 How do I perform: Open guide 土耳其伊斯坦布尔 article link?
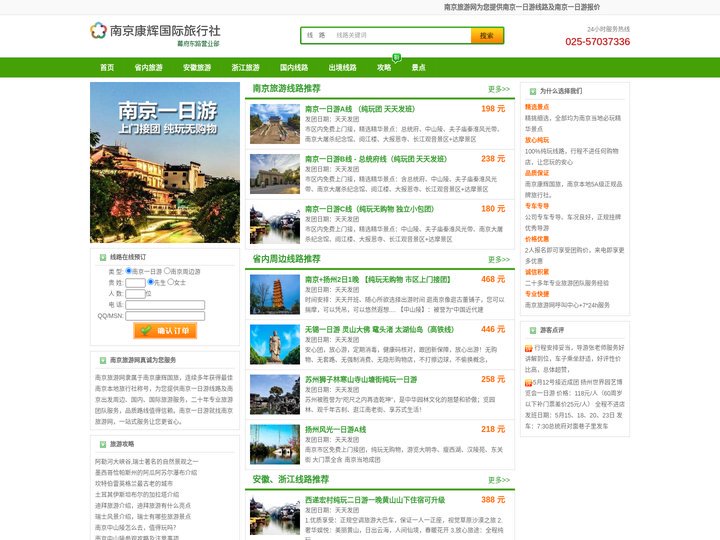[137, 495]
